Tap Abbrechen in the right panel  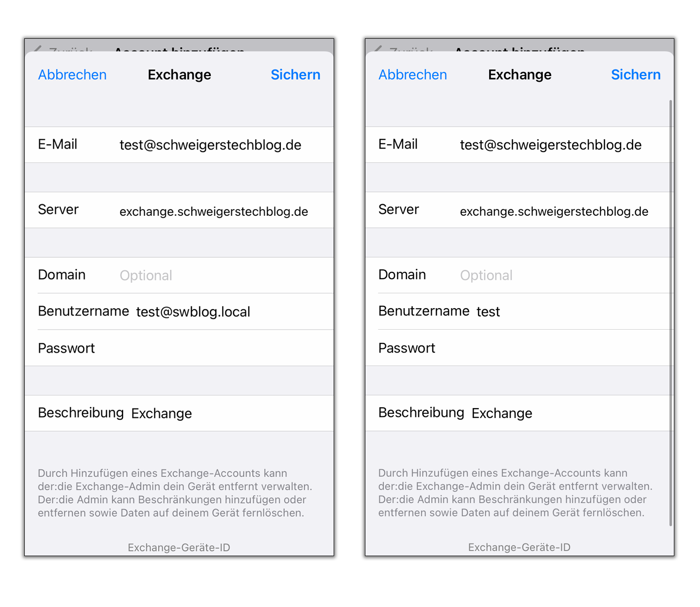413,75
